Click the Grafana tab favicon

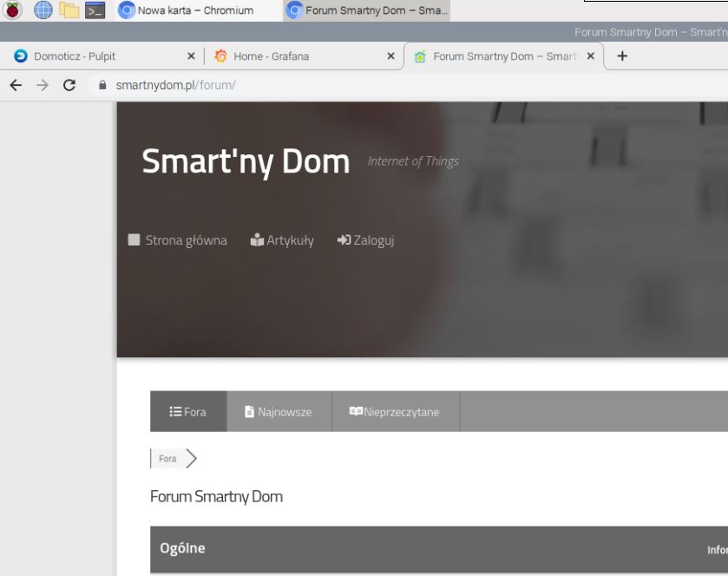coord(220,56)
